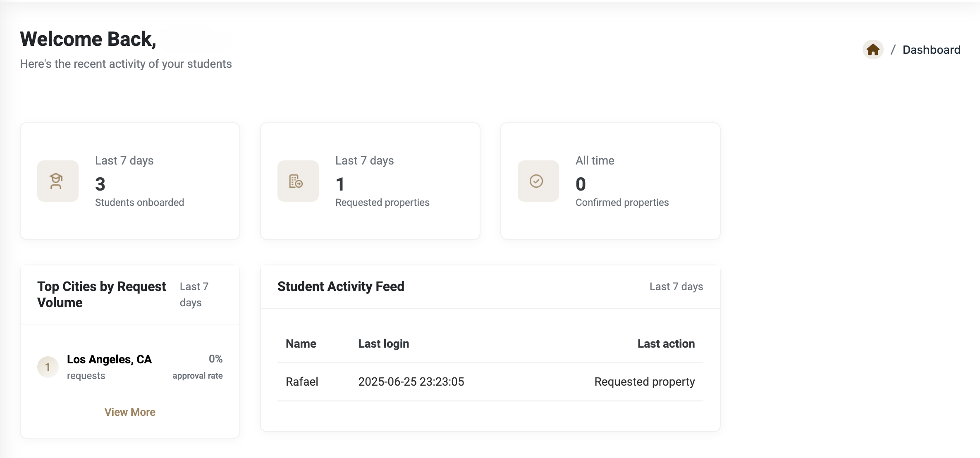Click the Top Cities by Request Volume heading
Image resolution: width=980 pixels, height=458 pixels.
click(x=101, y=294)
